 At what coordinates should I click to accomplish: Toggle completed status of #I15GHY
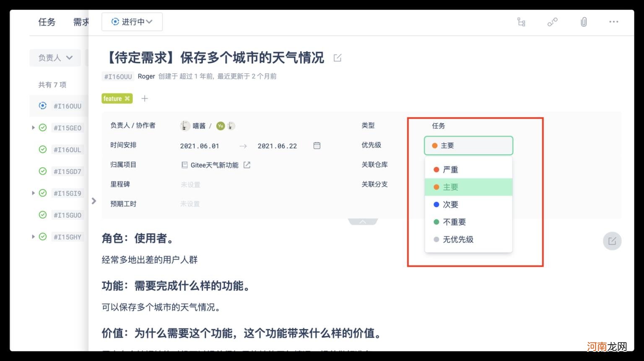pyautogui.click(x=43, y=236)
